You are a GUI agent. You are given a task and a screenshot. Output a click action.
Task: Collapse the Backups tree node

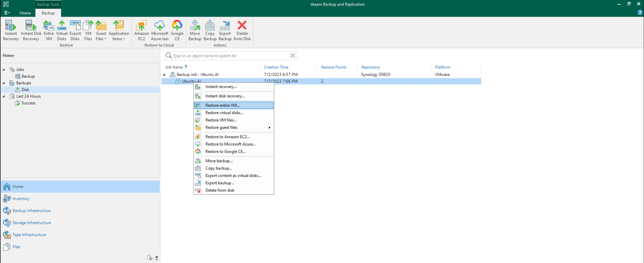[4, 83]
